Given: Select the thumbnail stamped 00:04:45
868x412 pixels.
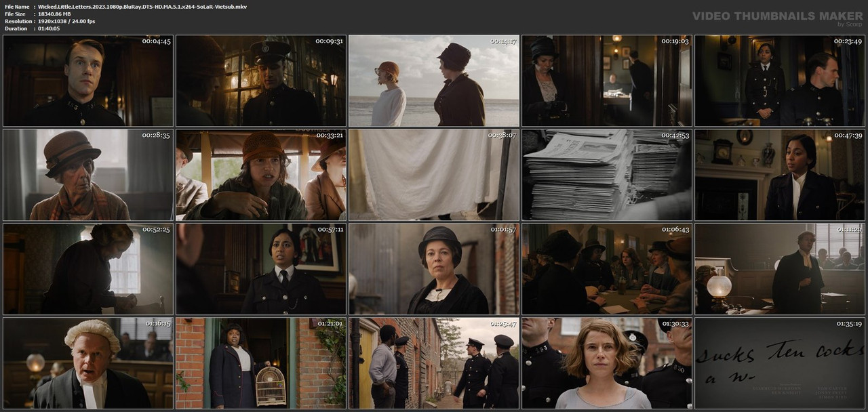Looking at the screenshot, I should pos(88,81).
